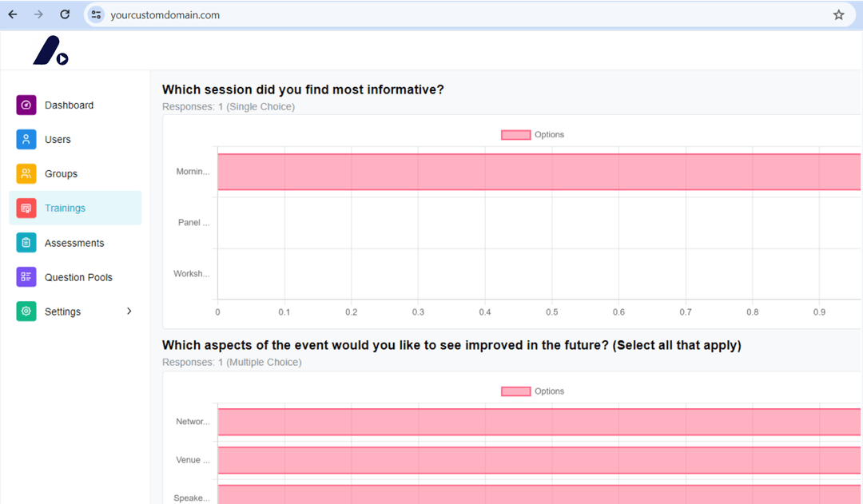Open the Assessments menu item
The width and height of the screenshot is (863, 504).
tap(74, 243)
